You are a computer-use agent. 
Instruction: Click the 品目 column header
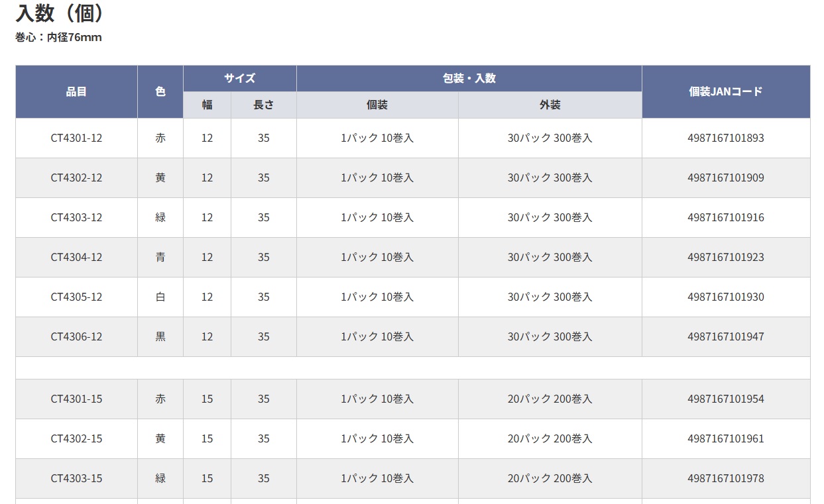click(76, 92)
